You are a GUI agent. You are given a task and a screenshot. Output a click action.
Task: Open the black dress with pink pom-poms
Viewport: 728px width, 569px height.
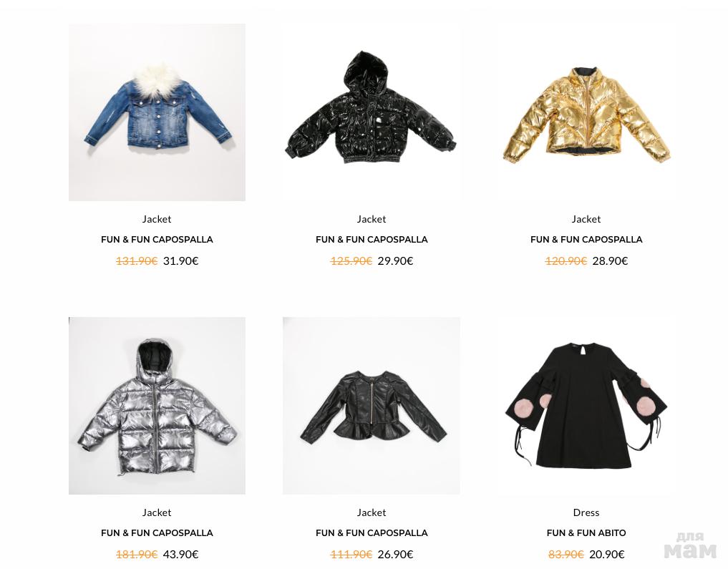coord(586,406)
